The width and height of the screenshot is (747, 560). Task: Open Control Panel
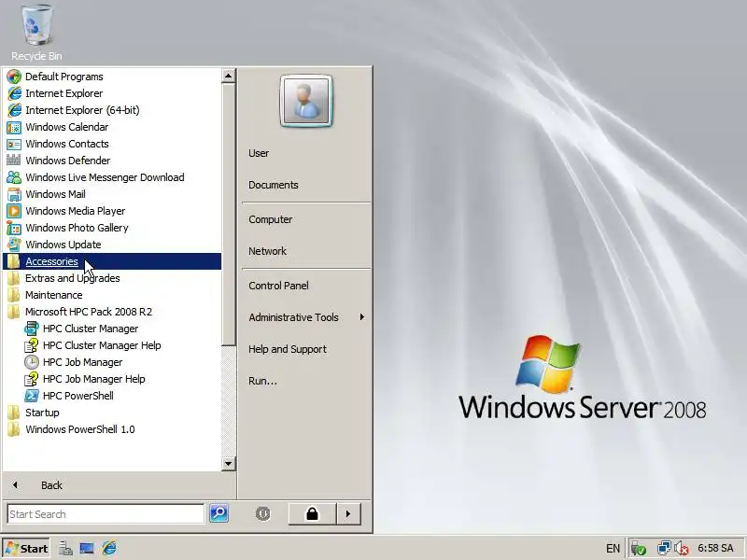click(278, 286)
